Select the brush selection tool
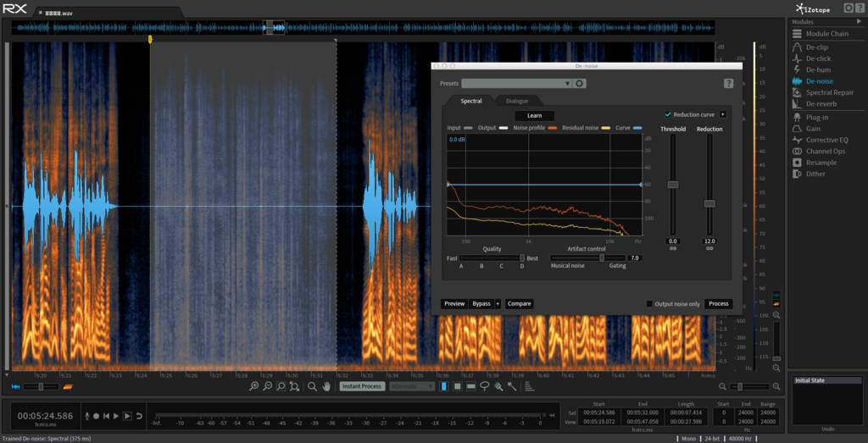868x443 pixels. (x=498, y=386)
